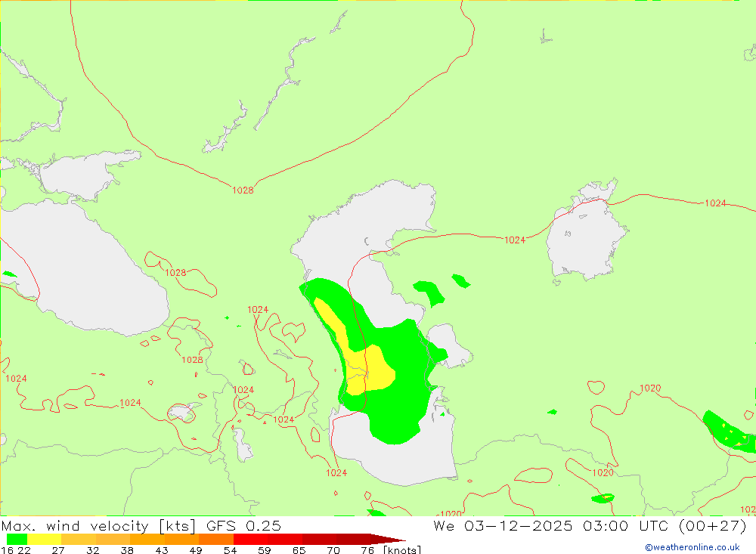Select the yellow 22–27 knots legend swatch
Screen dimensions: 756x554
pos(45,539)
